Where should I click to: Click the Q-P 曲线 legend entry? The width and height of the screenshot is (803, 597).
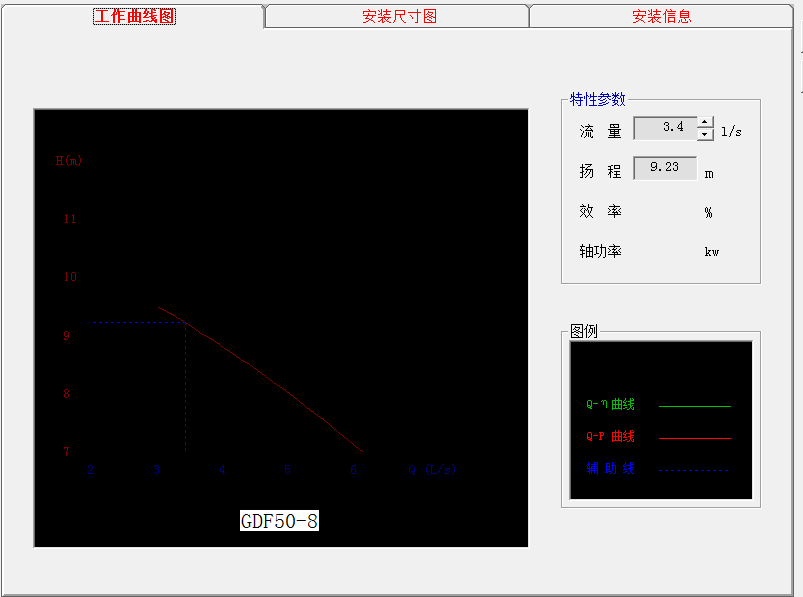[610, 437]
